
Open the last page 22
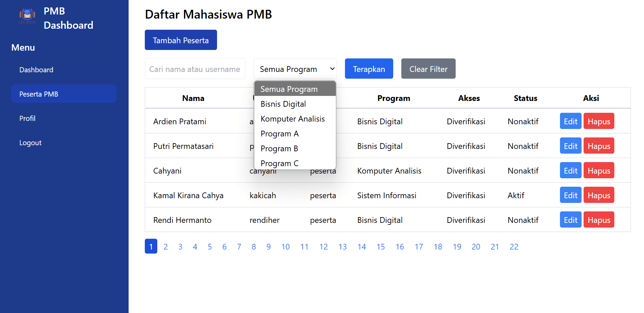click(514, 246)
